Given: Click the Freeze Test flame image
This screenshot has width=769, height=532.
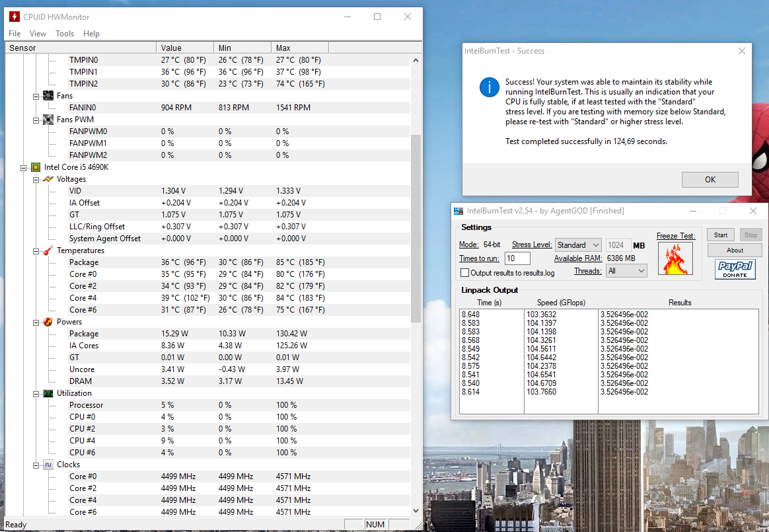Looking at the screenshot, I should (675, 258).
